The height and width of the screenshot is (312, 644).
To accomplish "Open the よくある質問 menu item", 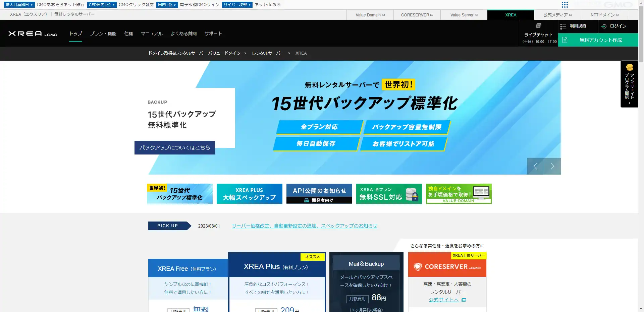I will [x=183, y=34].
